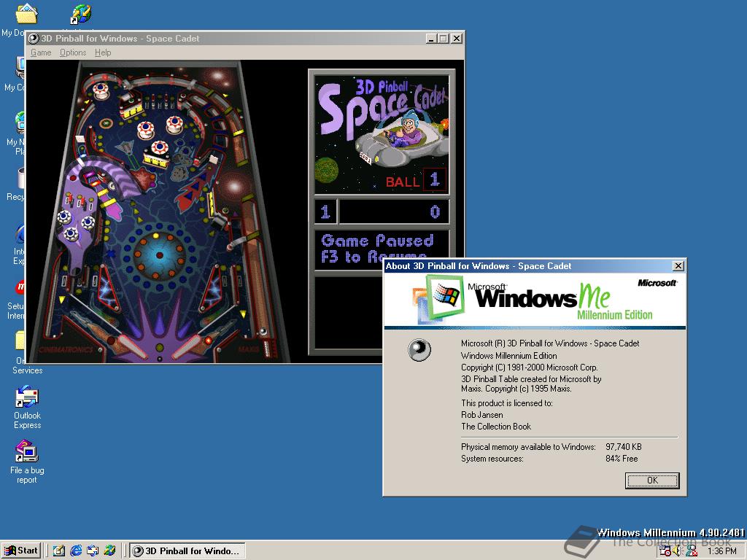Launch Internet Explorer from Quick Launch
The image size is (747, 560).
(x=76, y=551)
